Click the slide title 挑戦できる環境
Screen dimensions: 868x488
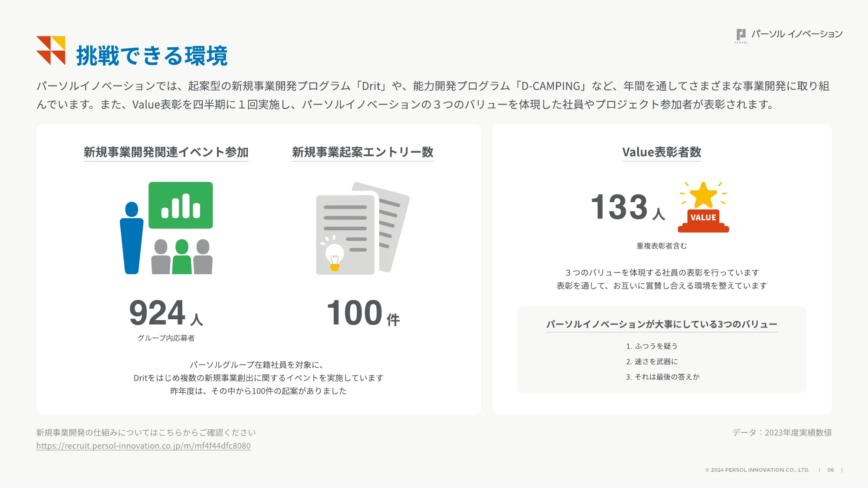152,56
